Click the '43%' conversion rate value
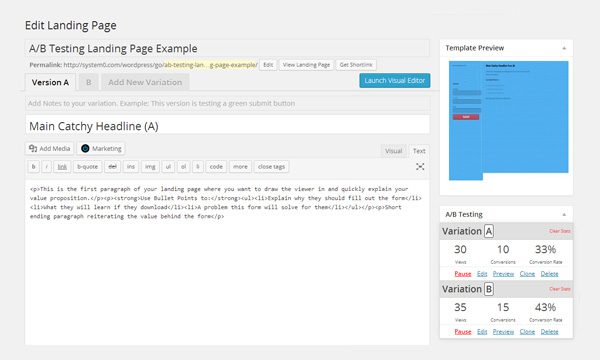Screen dimensions: 600x360 coord(545,307)
